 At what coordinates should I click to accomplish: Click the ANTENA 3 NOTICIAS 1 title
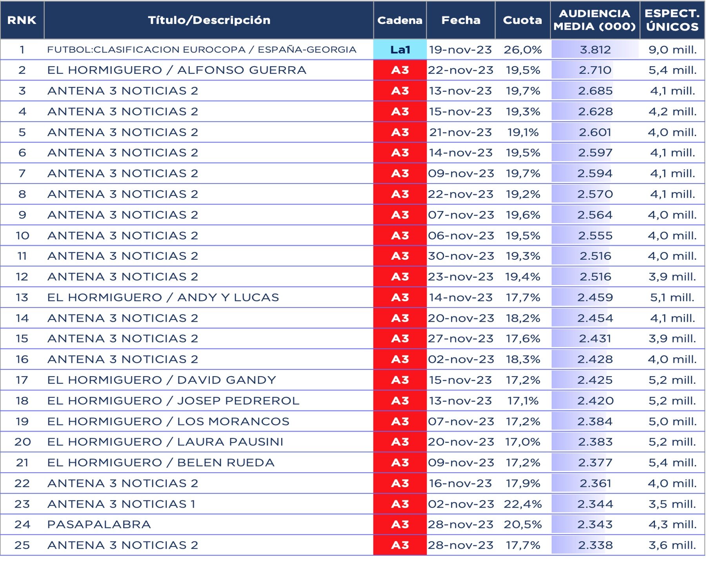click(121, 504)
